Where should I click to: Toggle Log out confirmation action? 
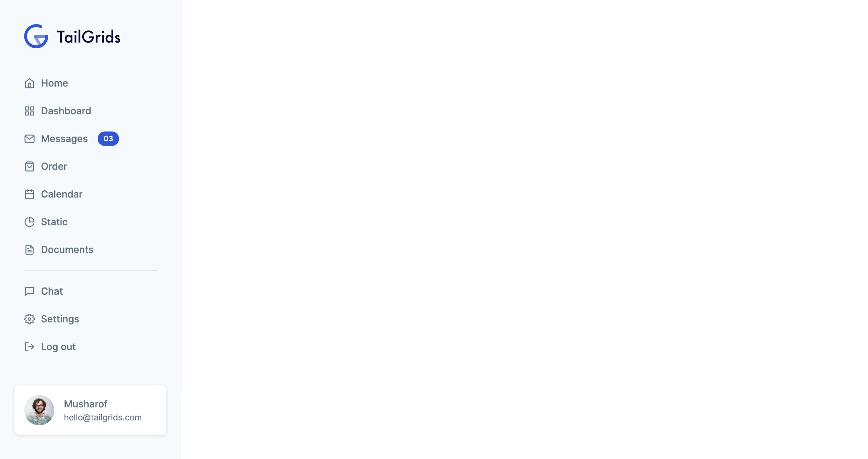(58, 347)
